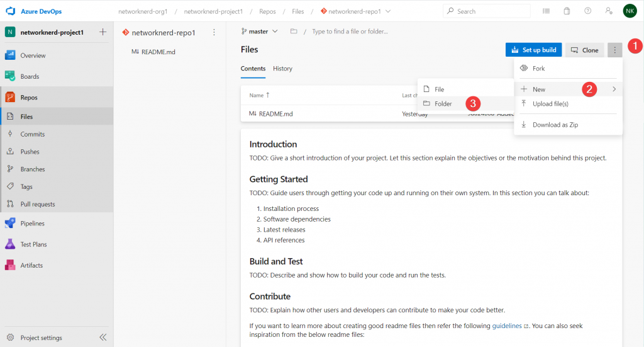Image resolution: width=644 pixels, height=347 pixels.
Task: Open Boards in sidebar
Action: (x=57, y=76)
